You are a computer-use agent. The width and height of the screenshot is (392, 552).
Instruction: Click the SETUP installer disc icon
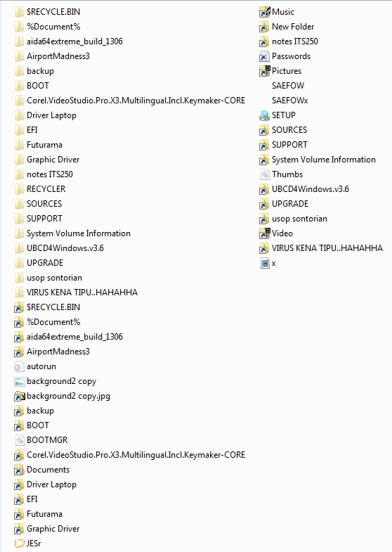264,115
